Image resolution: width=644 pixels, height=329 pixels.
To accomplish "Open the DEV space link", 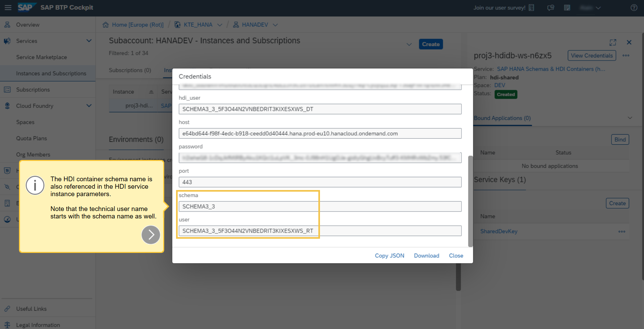I will point(499,85).
